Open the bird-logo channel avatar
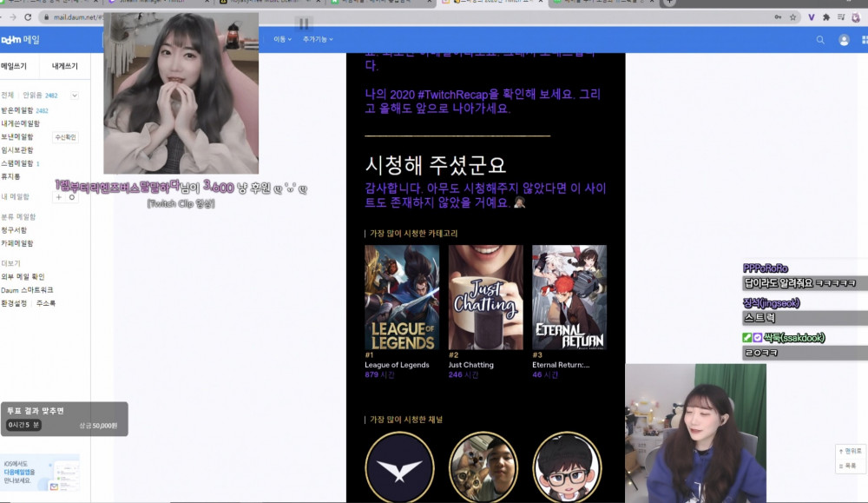 399,467
